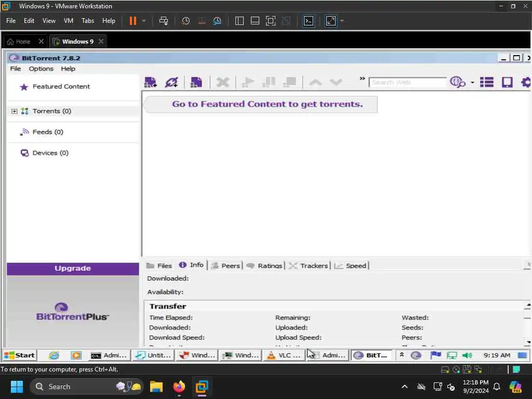Click the Stop torrent toolbar icon
This screenshot has height=399, width=532.
(x=290, y=83)
